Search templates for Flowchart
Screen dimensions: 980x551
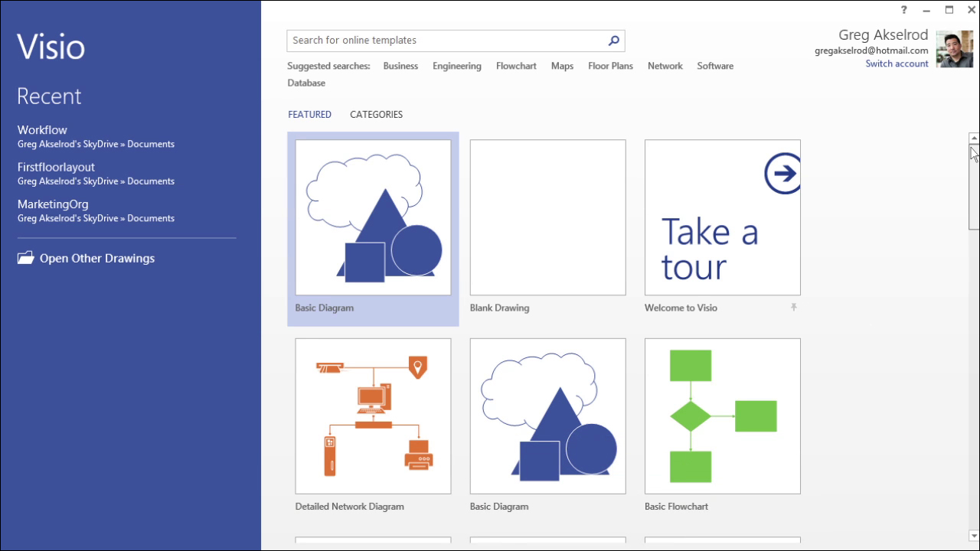click(x=515, y=66)
